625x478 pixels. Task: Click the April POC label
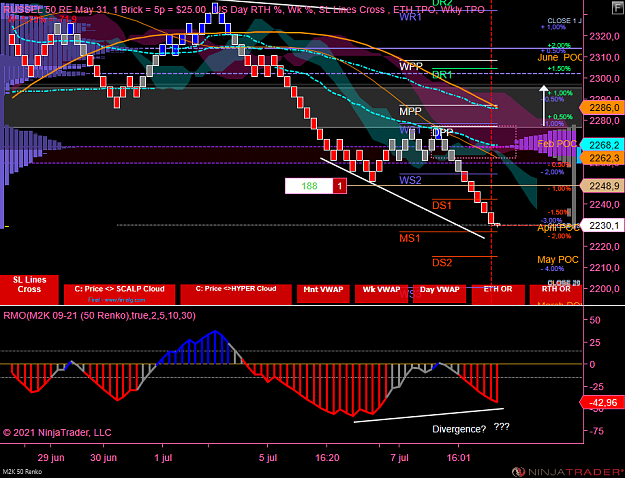(x=558, y=228)
